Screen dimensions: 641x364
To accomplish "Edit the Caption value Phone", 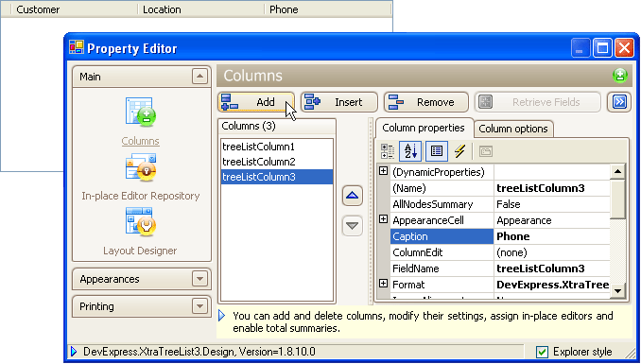I will tap(552, 236).
